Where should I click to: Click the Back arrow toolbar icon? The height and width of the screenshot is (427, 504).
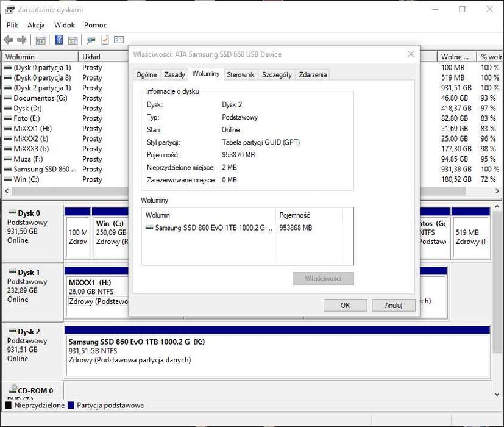pos(9,40)
